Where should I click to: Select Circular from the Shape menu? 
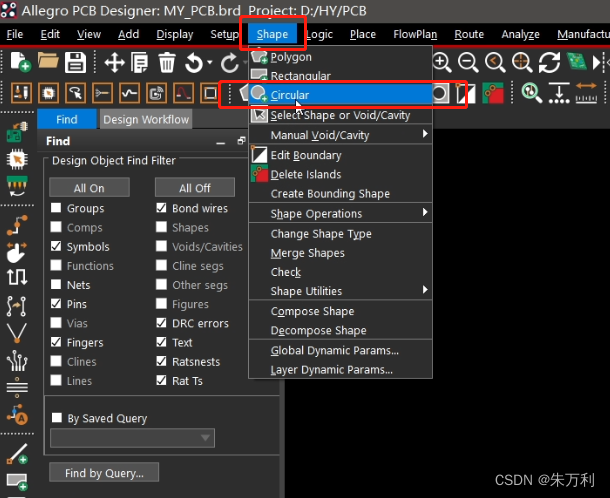click(340, 95)
